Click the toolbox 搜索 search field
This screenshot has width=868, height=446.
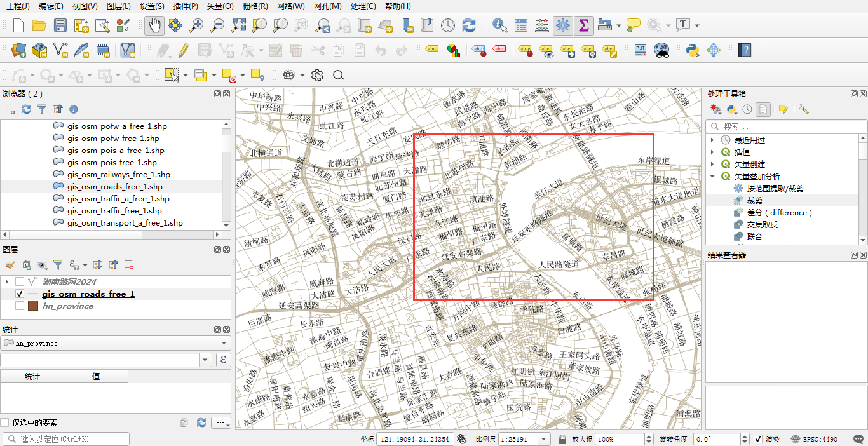click(x=785, y=126)
